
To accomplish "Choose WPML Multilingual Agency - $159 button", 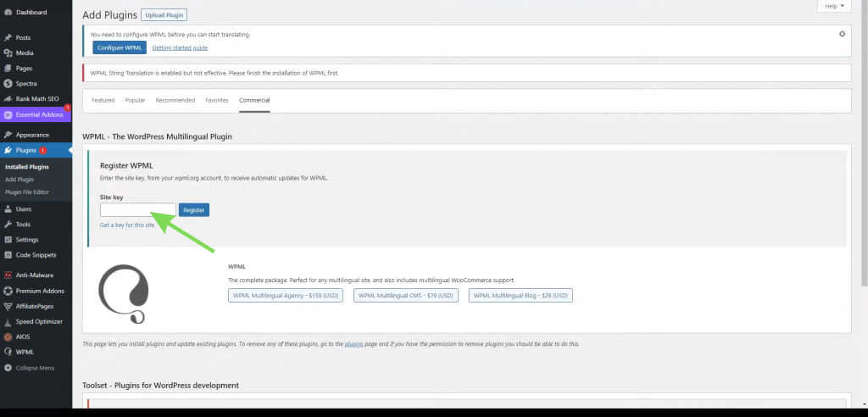I will (286, 296).
